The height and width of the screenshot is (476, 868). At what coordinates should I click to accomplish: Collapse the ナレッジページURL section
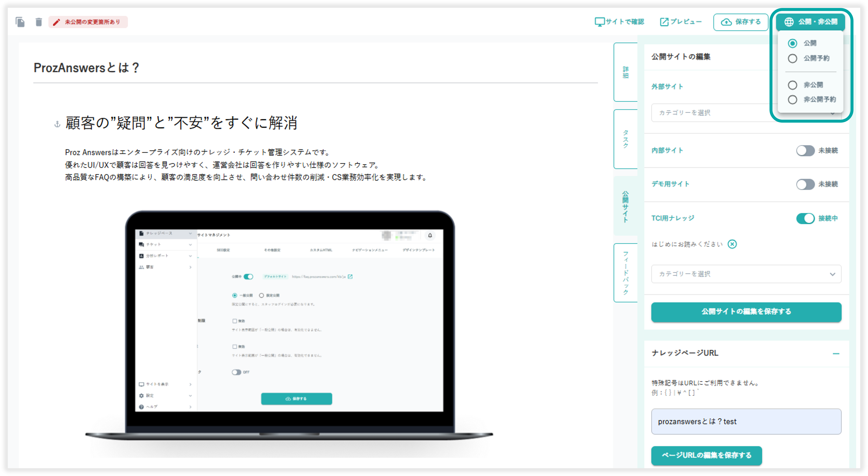pyautogui.click(x=836, y=353)
